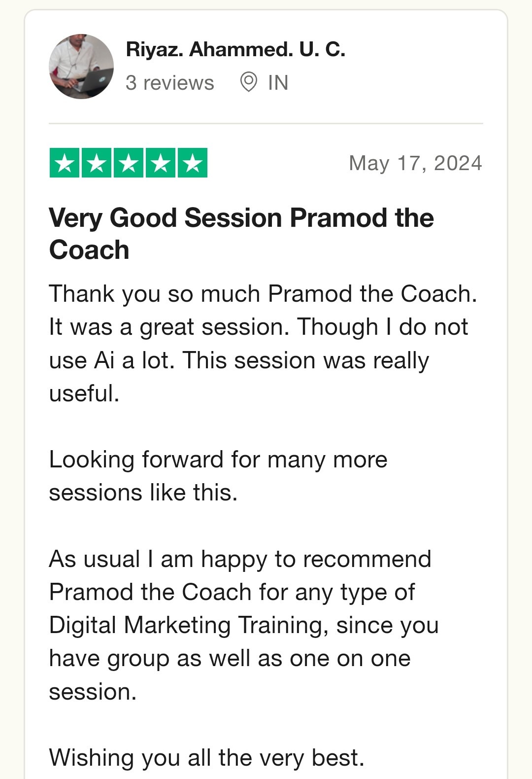Image resolution: width=532 pixels, height=779 pixels.
Task: Click the "Looking forward for many more" line
Action: tap(218, 460)
